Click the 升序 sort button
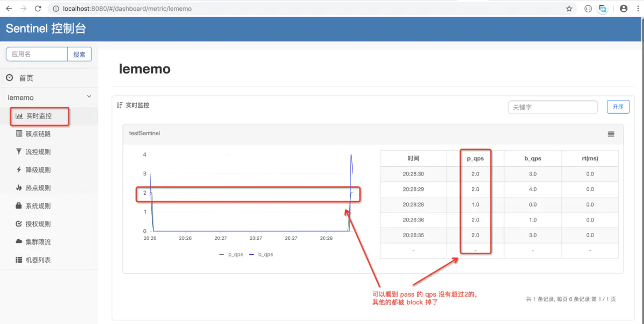This screenshot has width=644, height=324. click(x=618, y=107)
